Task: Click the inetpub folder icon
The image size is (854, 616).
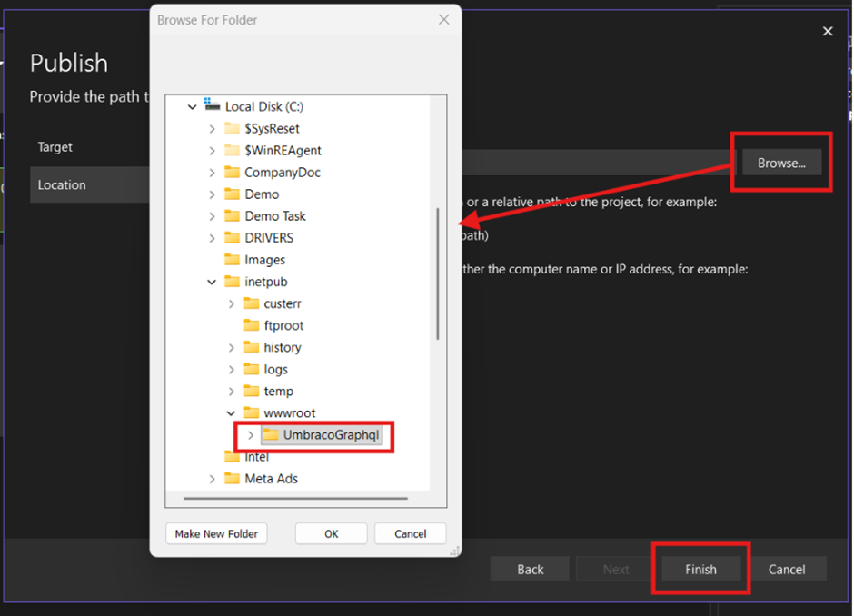Action: point(233,282)
